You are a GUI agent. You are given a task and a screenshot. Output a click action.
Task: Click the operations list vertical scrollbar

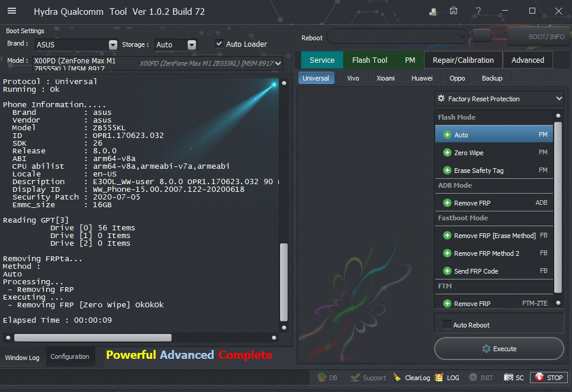[x=558, y=208]
